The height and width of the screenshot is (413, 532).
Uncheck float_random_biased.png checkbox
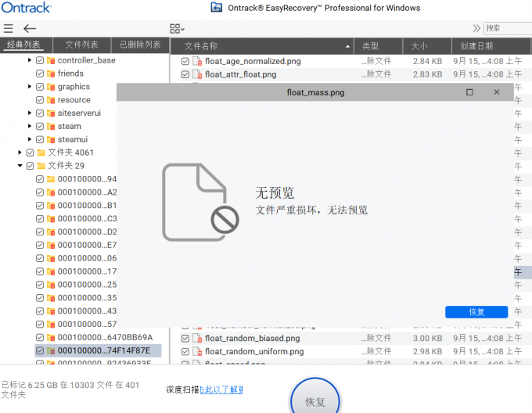185,339
